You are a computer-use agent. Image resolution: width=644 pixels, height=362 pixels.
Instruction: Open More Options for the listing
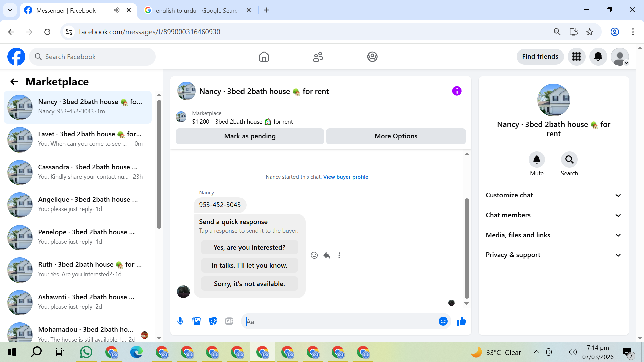tap(396, 136)
